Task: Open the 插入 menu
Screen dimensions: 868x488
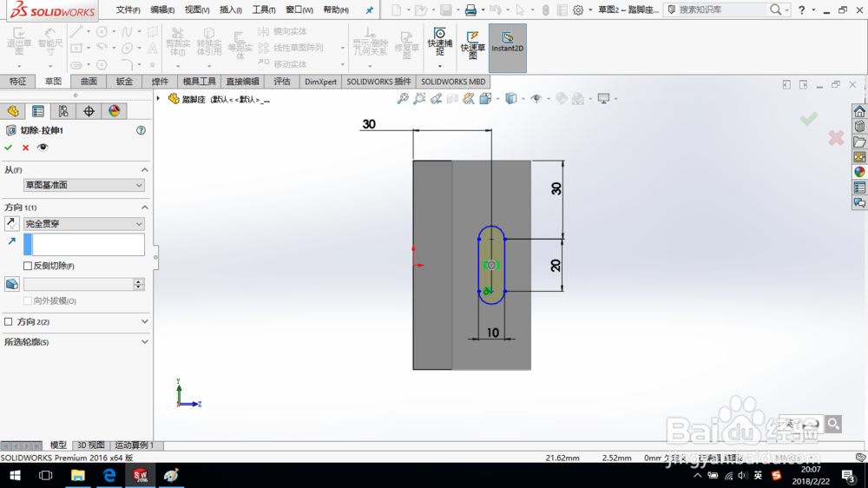Action: (x=230, y=10)
